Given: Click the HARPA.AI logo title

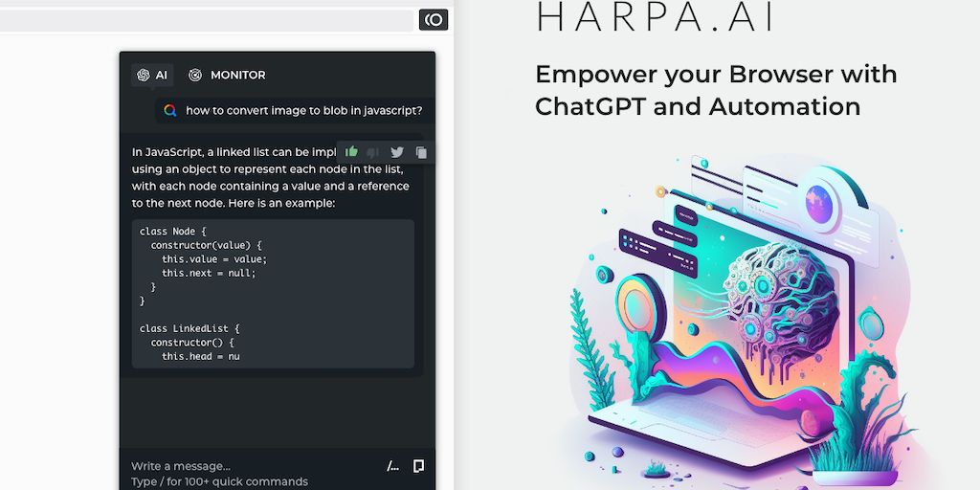Looking at the screenshot, I should click(x=656, y=17).
